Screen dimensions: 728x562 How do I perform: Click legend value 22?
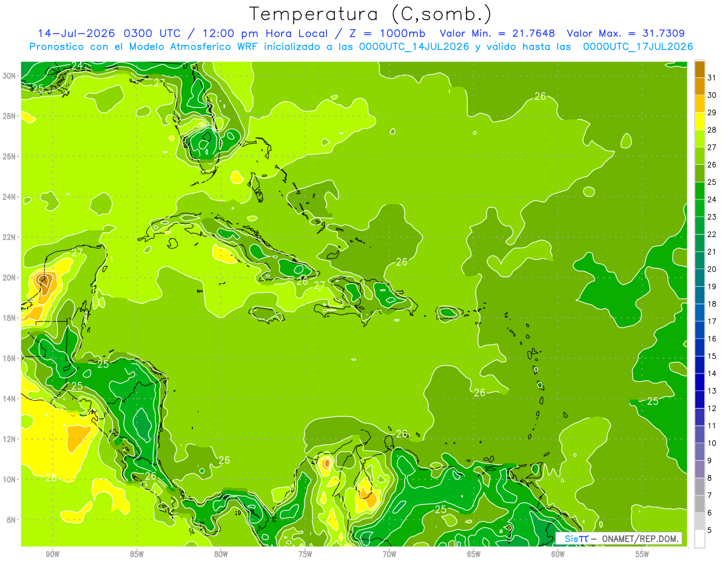click(712, 235)
